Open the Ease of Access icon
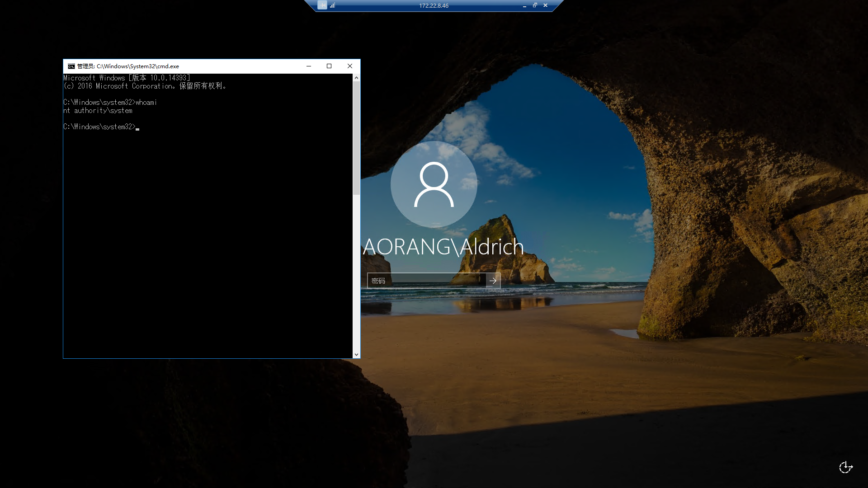Screen dimensions: 868x488 point(846,467)
